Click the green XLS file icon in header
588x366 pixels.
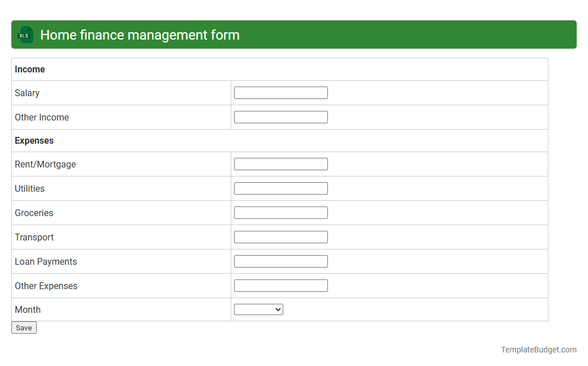coord(25,35)
